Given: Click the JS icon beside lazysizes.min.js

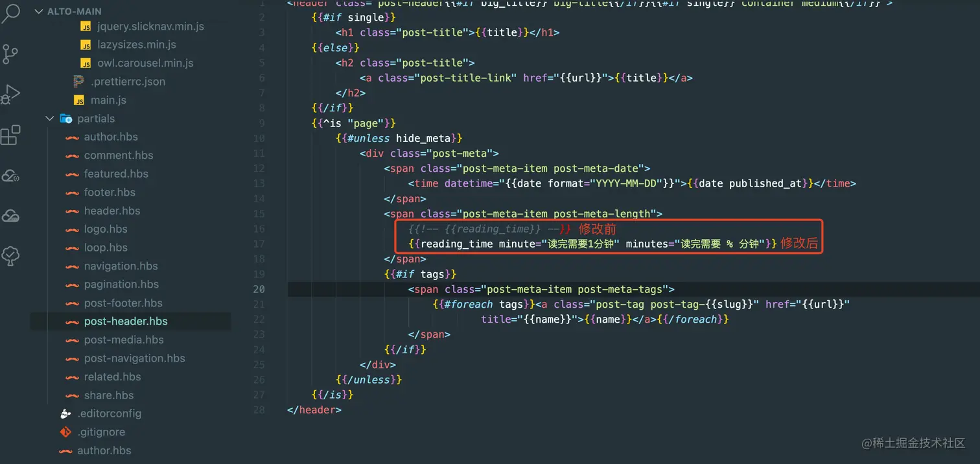Looking at the screenshot, I should click(x=86, y=45).
